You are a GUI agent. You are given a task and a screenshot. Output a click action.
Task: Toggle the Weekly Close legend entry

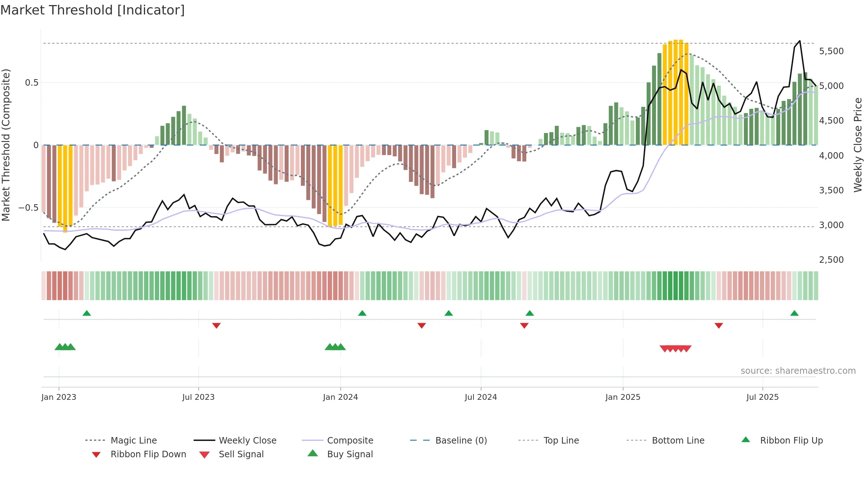pos(235,440)
